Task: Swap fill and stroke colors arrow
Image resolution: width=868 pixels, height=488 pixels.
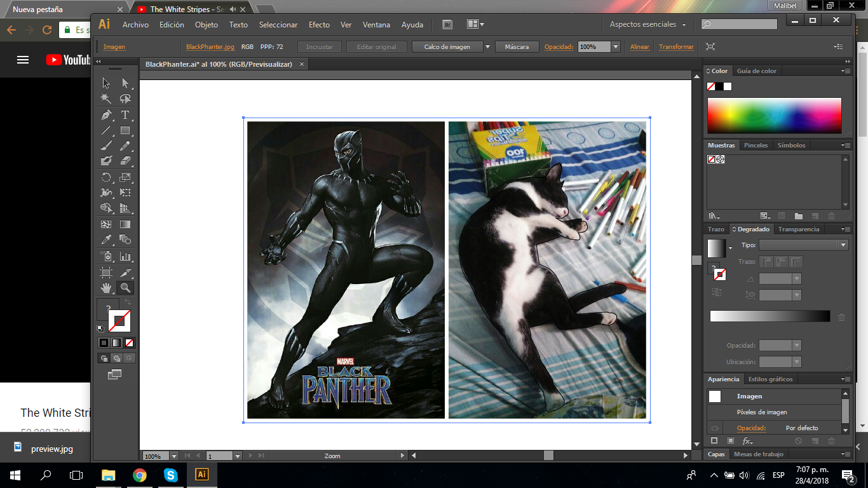Action: click(127, 302)
